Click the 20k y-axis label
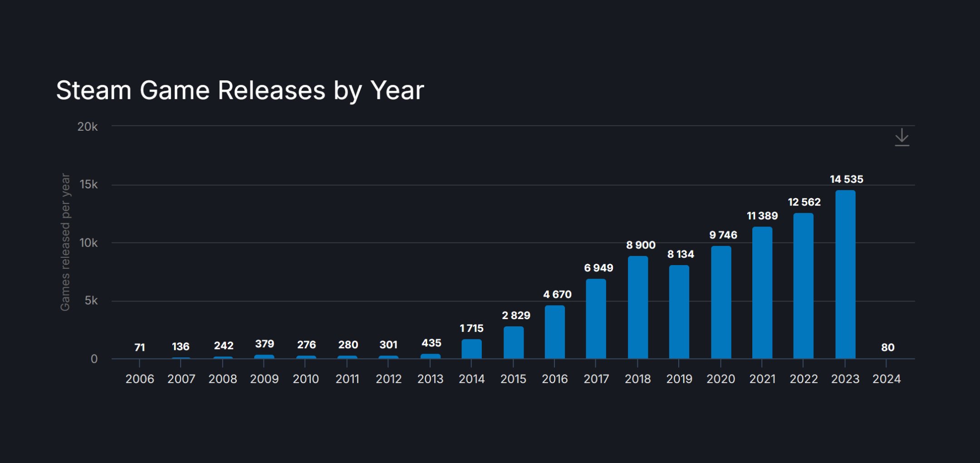This screenshot has height=463, width=980. tap(87, 127)
